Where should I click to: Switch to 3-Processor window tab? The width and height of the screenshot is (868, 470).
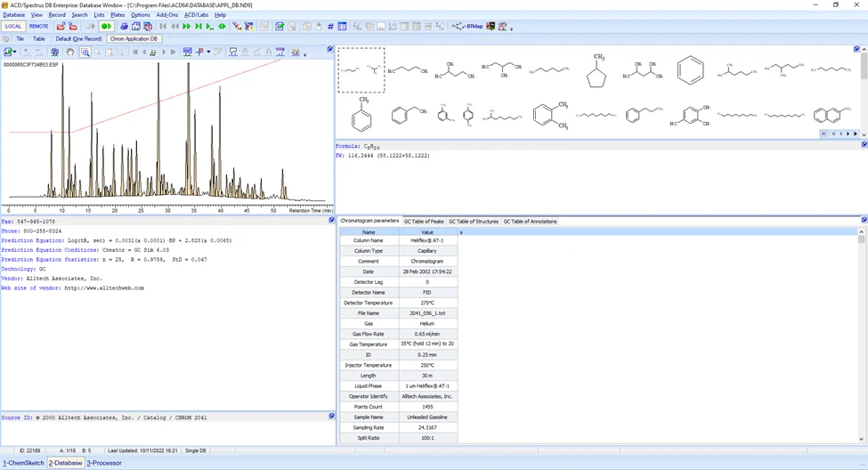[104, 463]
